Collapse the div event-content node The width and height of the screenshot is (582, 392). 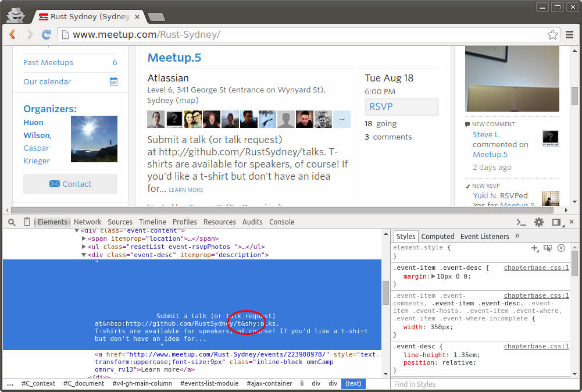(77, 230)
